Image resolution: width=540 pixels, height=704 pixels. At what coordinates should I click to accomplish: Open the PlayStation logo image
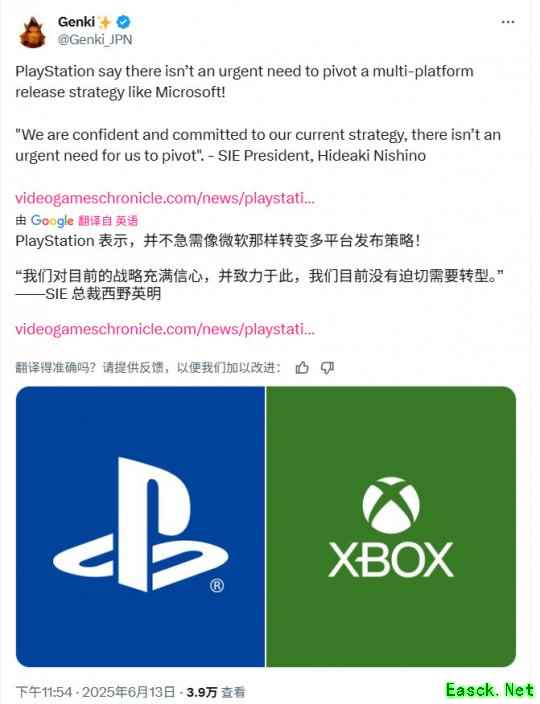(140, 526)
